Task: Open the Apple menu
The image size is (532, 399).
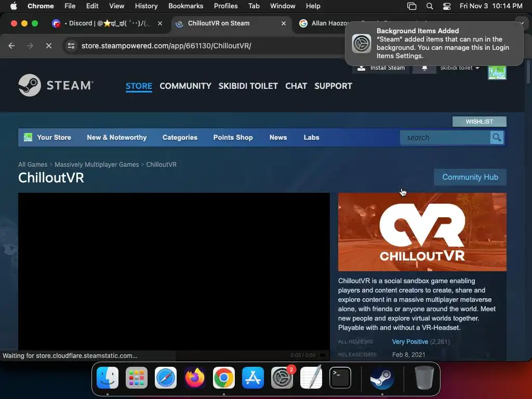Action: pos(14,6)
